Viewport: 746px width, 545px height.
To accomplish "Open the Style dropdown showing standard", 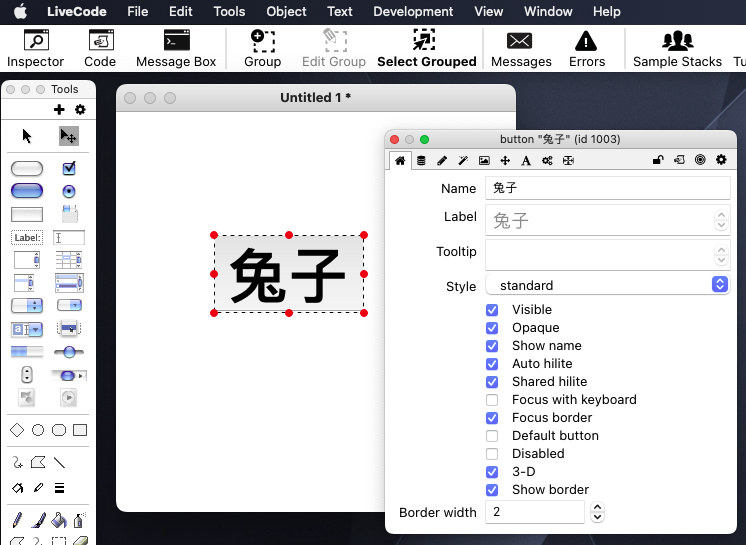I will point(608,285).
